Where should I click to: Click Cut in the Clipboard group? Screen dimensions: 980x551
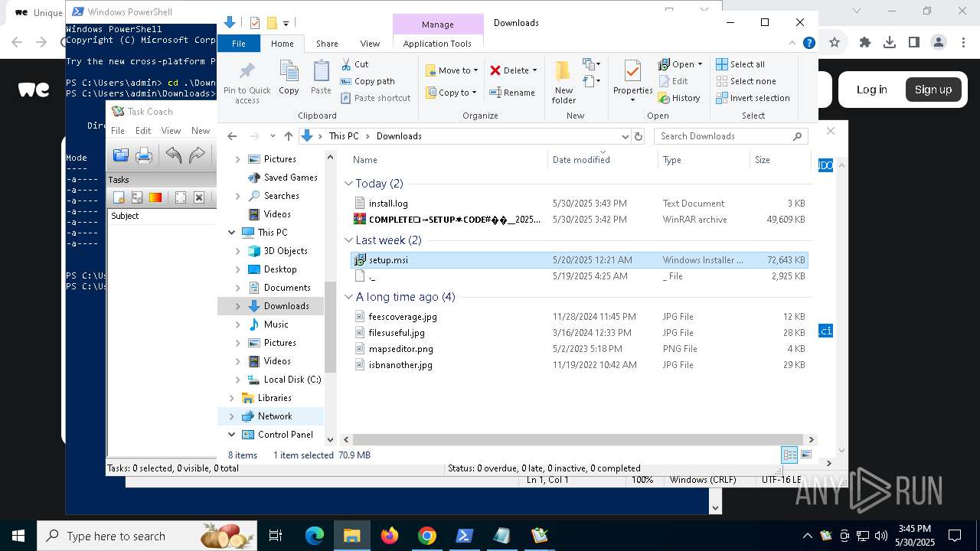coord(354,64)
